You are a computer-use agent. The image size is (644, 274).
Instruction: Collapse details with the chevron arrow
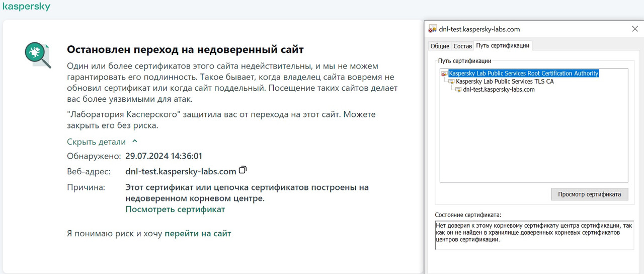134,142
